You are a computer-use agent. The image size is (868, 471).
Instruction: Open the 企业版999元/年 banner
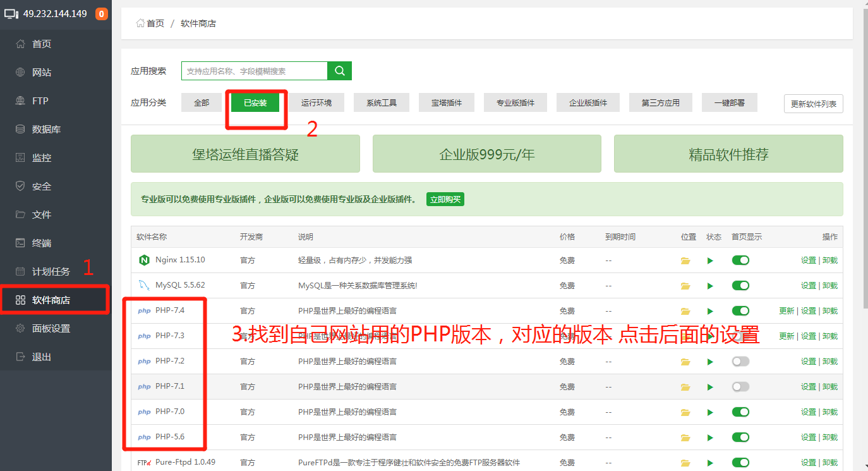(x=487, y=154)
